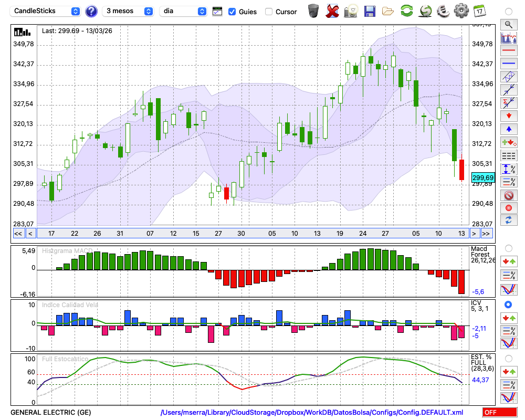
Task: Step forward with the > button
Action: (x=474, y=234)
